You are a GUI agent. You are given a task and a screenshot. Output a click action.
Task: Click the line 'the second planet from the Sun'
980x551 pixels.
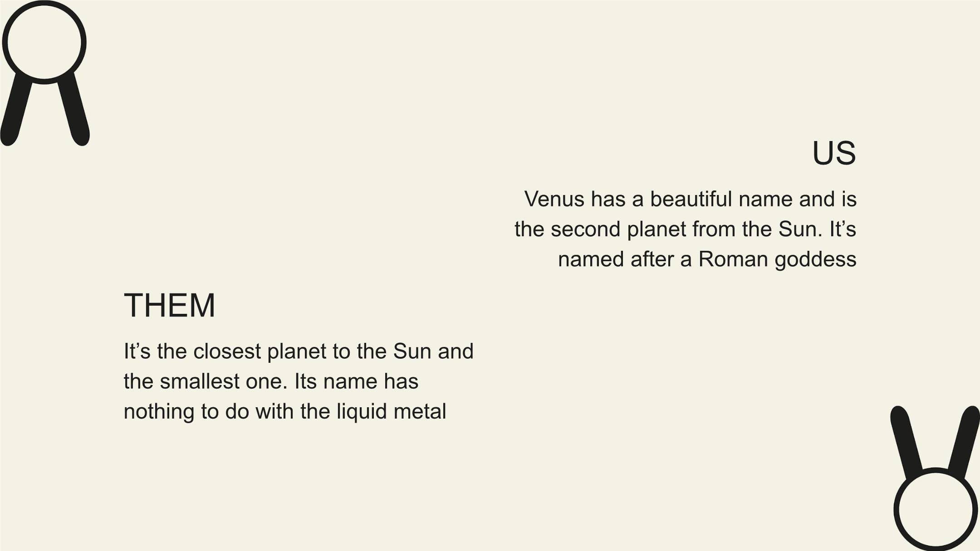click(685, 229)
